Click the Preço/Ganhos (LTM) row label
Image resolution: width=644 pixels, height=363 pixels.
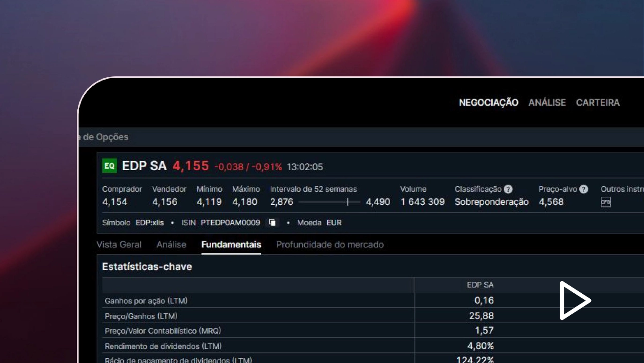pos(141,316)
